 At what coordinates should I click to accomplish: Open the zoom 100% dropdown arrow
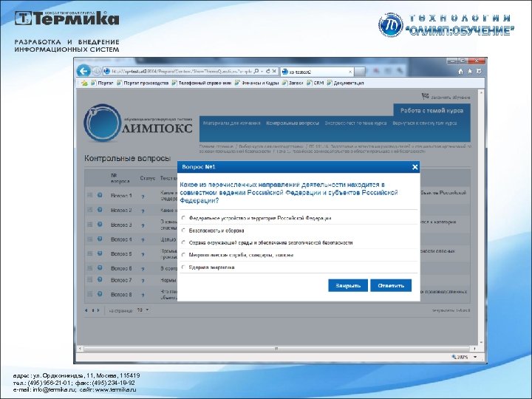point(475,357)
